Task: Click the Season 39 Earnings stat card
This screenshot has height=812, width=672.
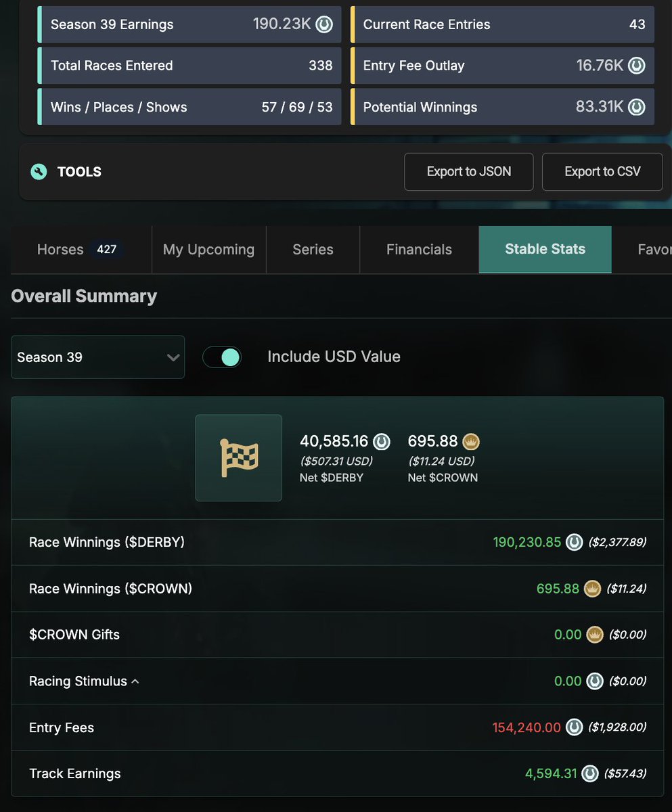Action: pos(189,24)
